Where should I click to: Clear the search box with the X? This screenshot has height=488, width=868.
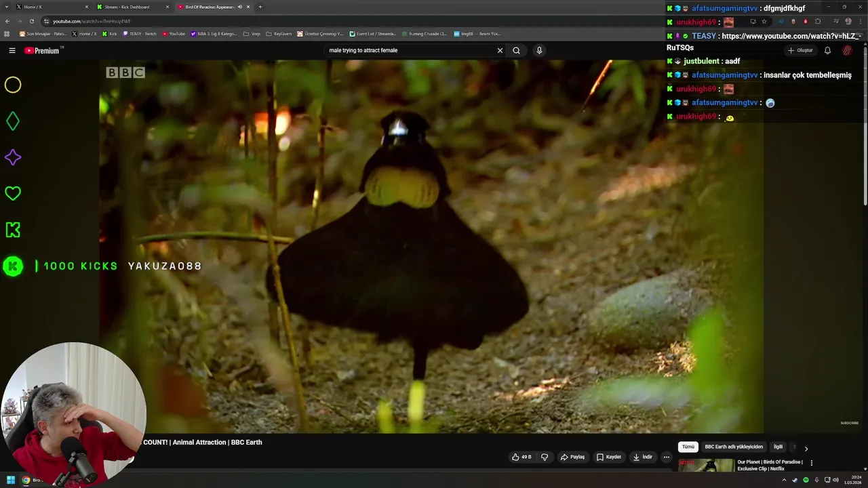tap(500, 50)
